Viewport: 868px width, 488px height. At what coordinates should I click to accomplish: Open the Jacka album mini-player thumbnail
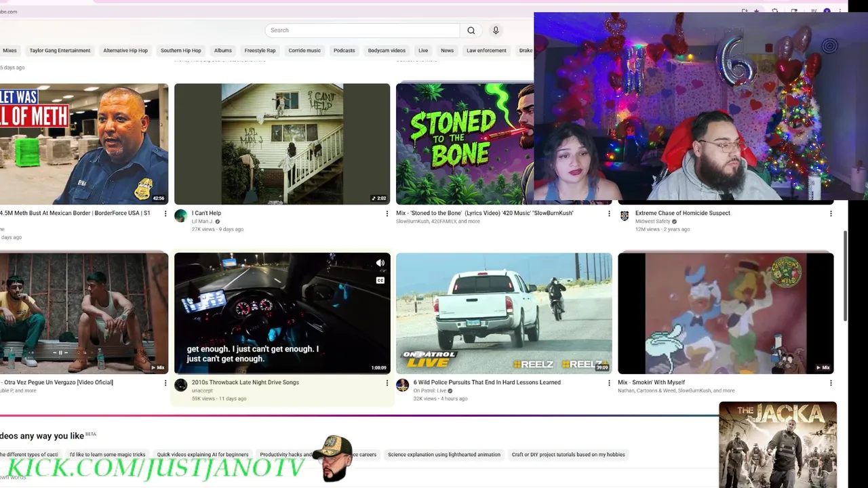click(778, 445)
